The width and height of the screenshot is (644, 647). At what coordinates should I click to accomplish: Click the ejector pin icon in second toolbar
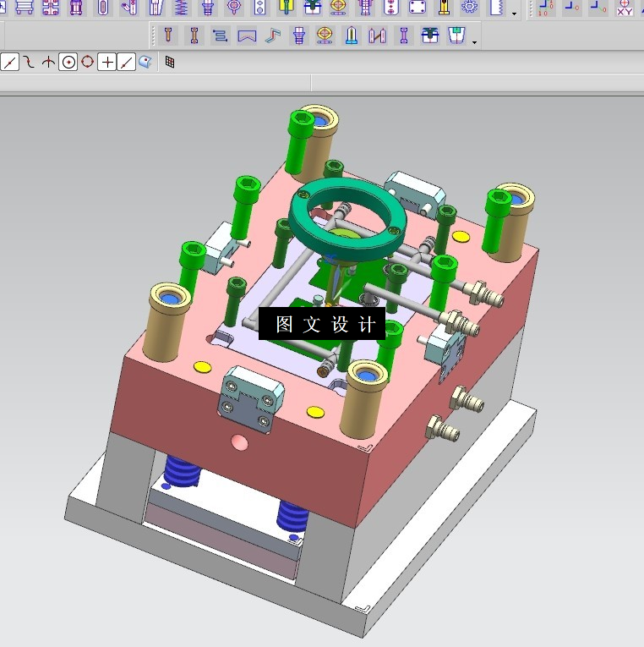[168, 35]
